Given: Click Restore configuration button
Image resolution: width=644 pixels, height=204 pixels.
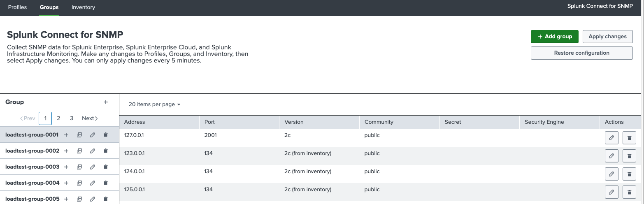Looking at the screenshot, I should coord(581,53).
